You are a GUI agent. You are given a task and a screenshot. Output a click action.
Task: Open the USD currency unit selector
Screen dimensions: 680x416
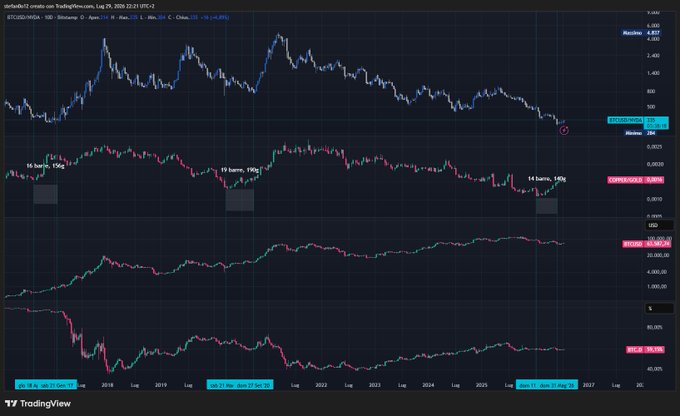pyautogui.click(x=659, y=225)
